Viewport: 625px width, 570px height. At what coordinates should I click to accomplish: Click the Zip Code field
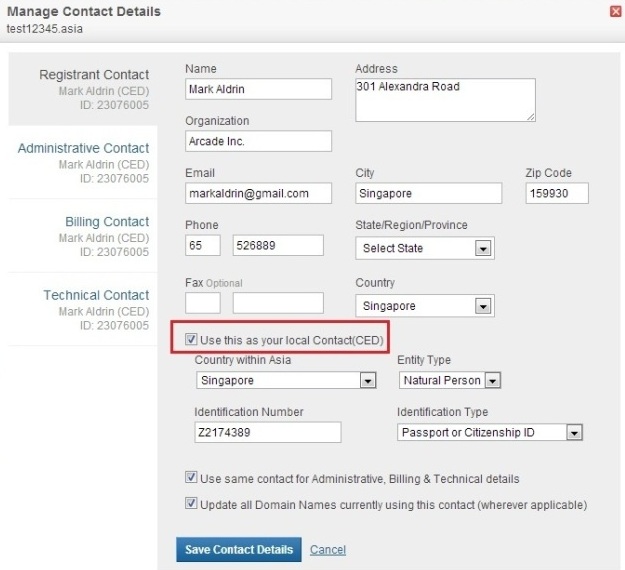pyautogui.click(x=557, y=193)
